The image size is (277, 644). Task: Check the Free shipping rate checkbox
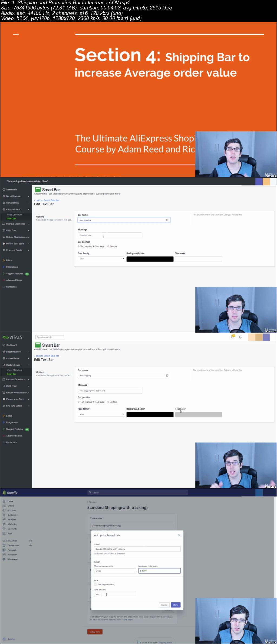click(x=95, y=584)
